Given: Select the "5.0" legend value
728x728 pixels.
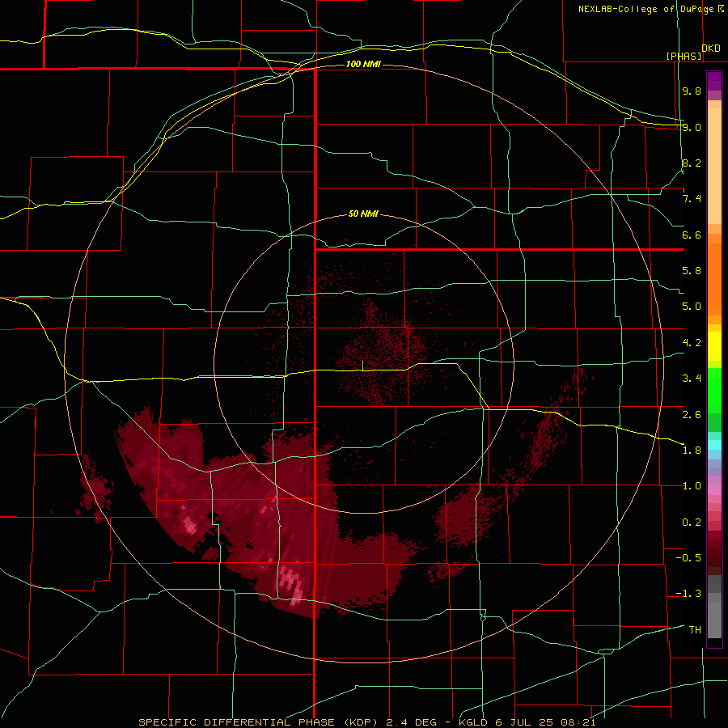Looking at the screenshot, I should [x=692, y=307].
